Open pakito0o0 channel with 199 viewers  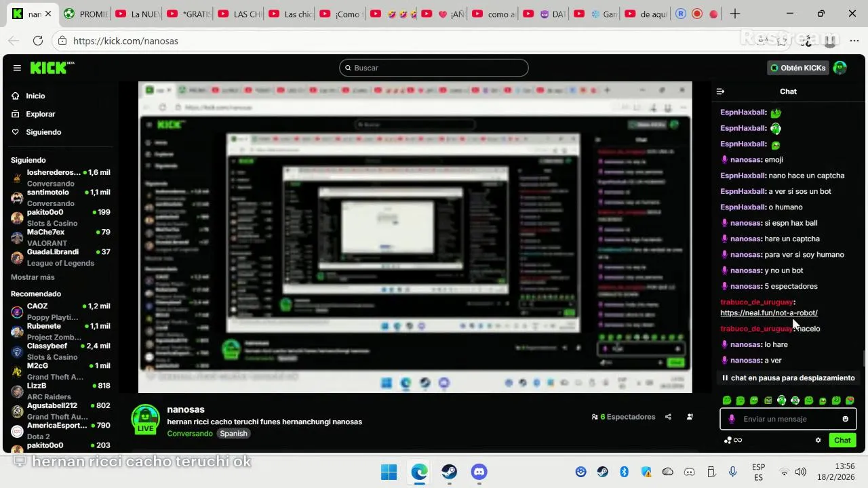pos(60,217)
